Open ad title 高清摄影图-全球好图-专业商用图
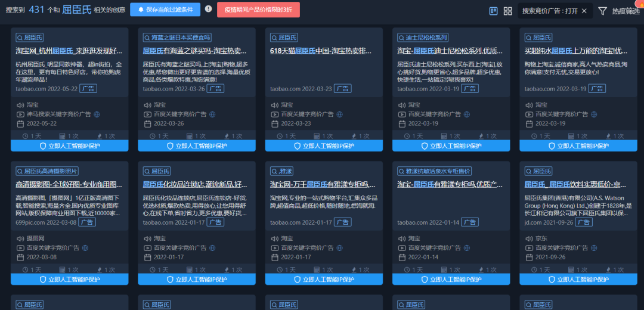This screenshot has height=310, width=644. [69, 185]
